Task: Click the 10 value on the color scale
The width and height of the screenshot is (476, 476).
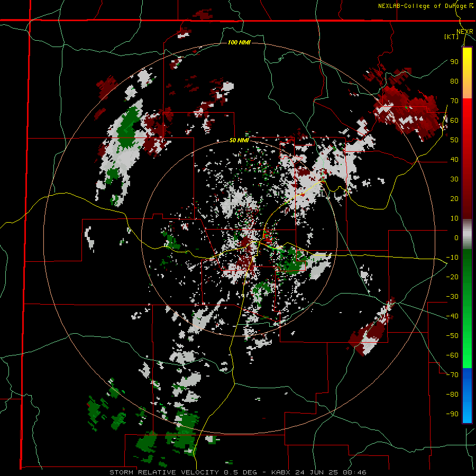Action: point(454,218)
